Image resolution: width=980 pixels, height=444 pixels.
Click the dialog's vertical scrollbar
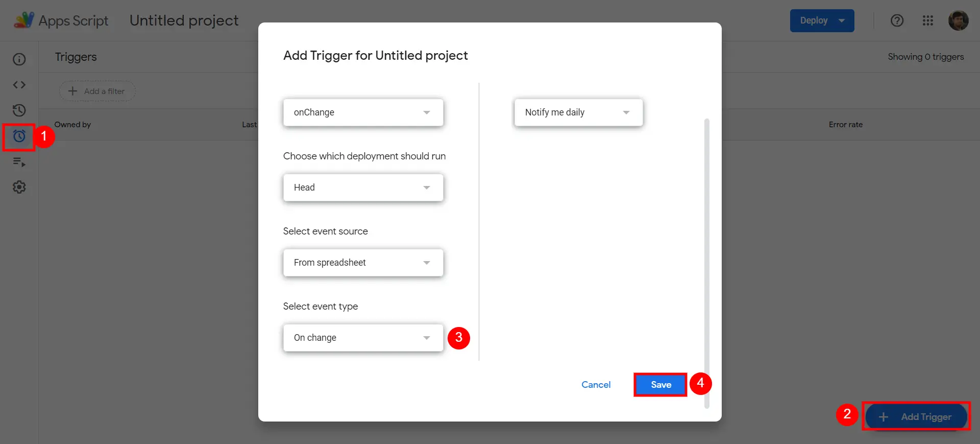707,263
